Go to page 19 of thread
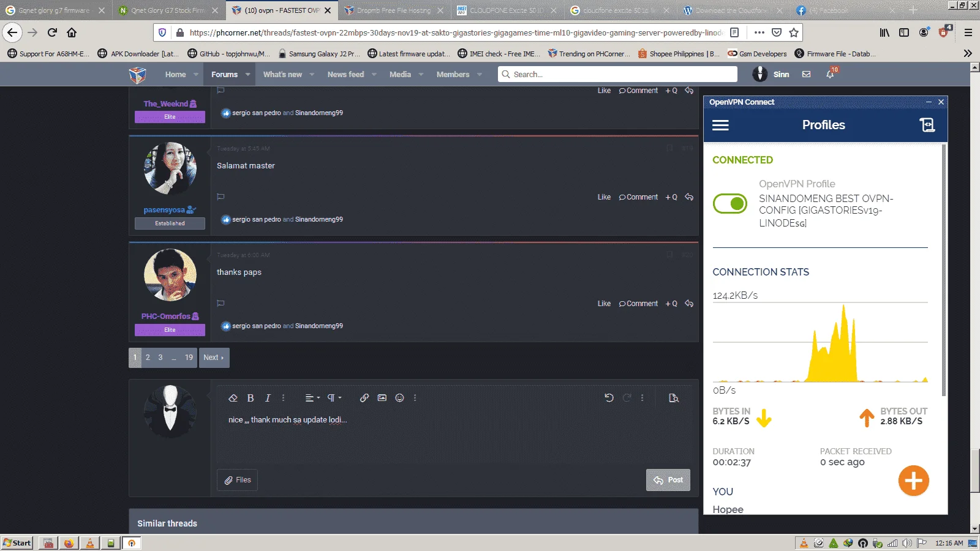The height and width of the screenshot is (551, 980). pos(189,358)
